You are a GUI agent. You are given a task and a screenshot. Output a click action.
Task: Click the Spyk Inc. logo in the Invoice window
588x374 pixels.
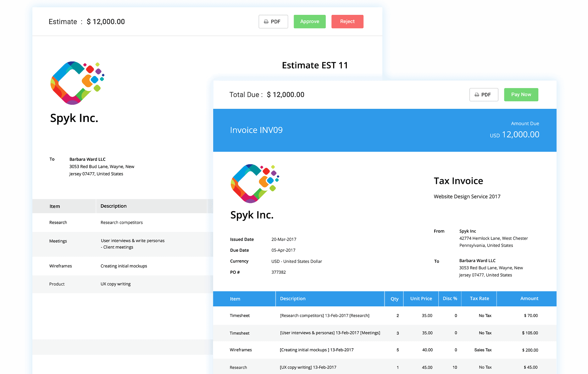(x=255, y=184)
